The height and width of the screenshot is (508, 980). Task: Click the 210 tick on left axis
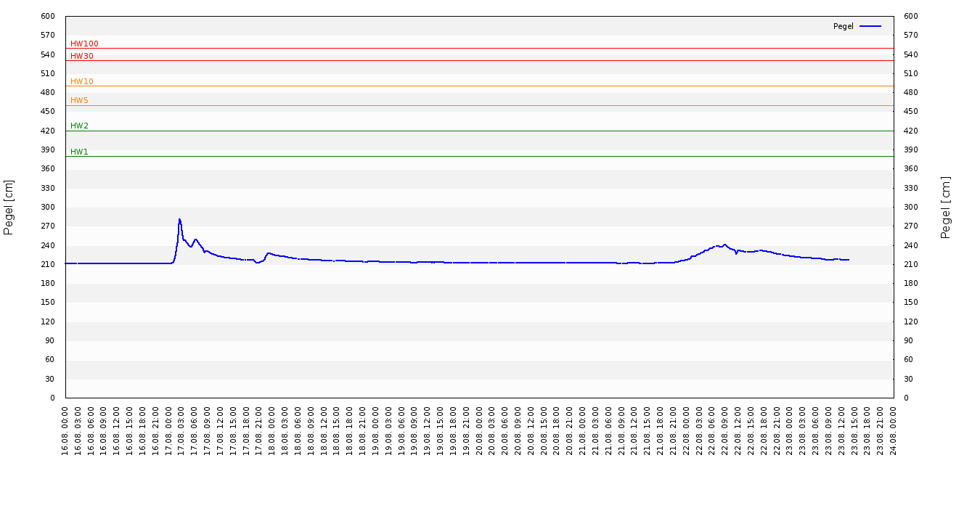[48, 264]
